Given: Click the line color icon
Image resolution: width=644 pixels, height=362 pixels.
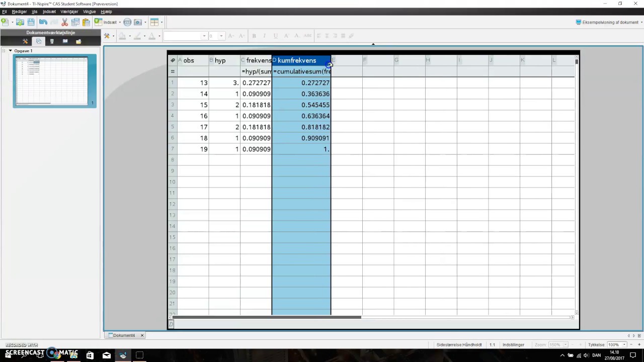Looking at the screenshot, I should [x=137, y=36].
